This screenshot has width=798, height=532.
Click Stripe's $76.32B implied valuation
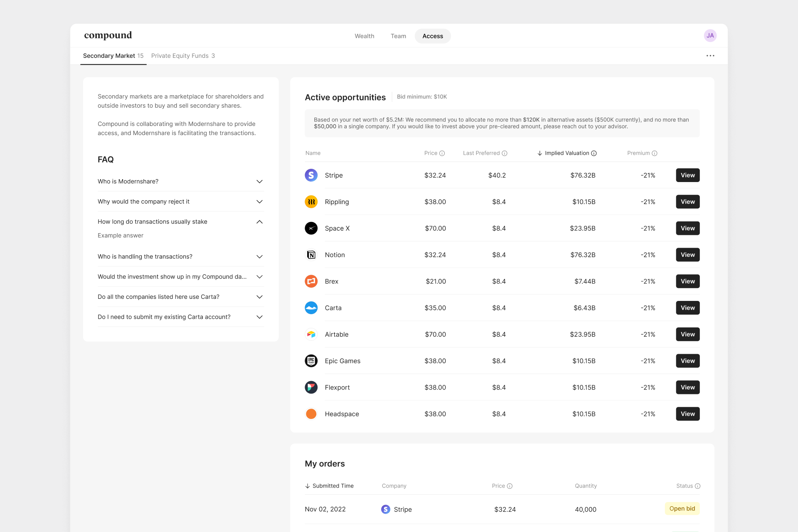click(583, 175)
